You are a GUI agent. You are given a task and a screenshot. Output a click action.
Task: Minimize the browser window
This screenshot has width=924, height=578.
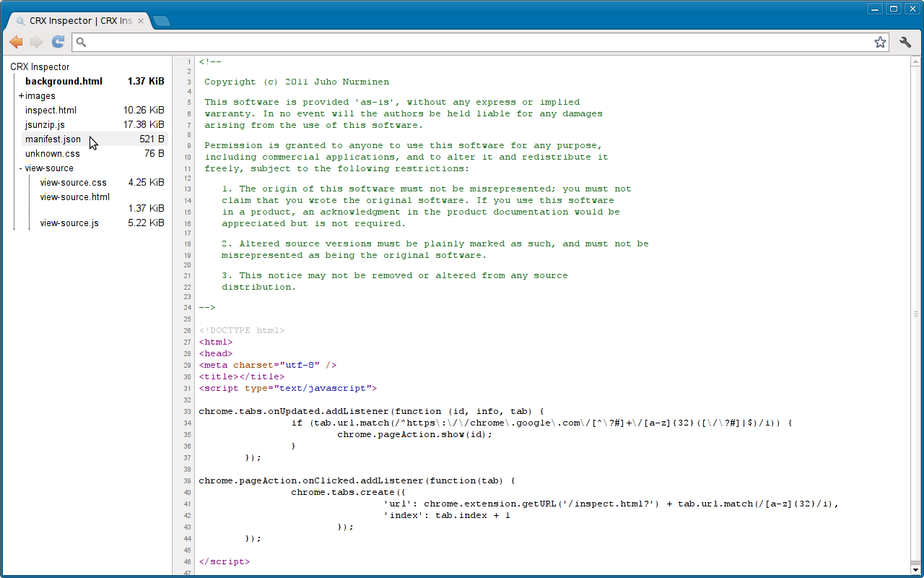876,9
